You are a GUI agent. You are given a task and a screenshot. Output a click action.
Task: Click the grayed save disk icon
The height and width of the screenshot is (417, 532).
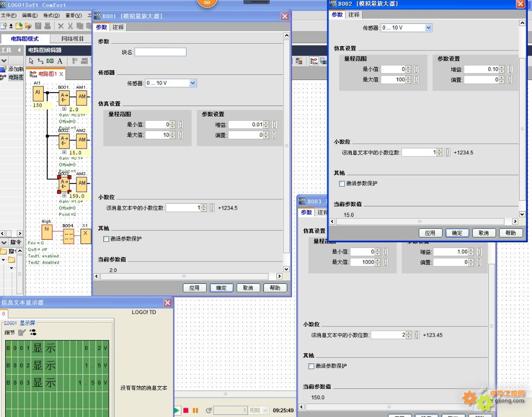pyautogui.click(x=38, y=26)
